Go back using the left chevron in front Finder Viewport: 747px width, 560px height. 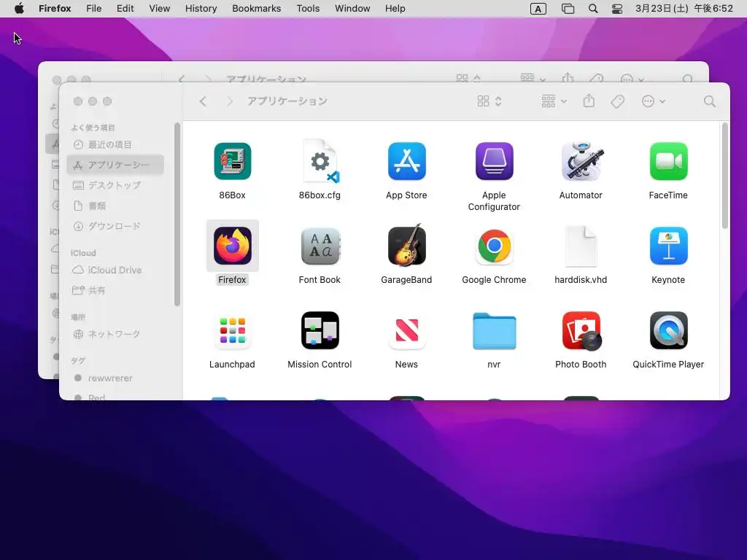203,101
